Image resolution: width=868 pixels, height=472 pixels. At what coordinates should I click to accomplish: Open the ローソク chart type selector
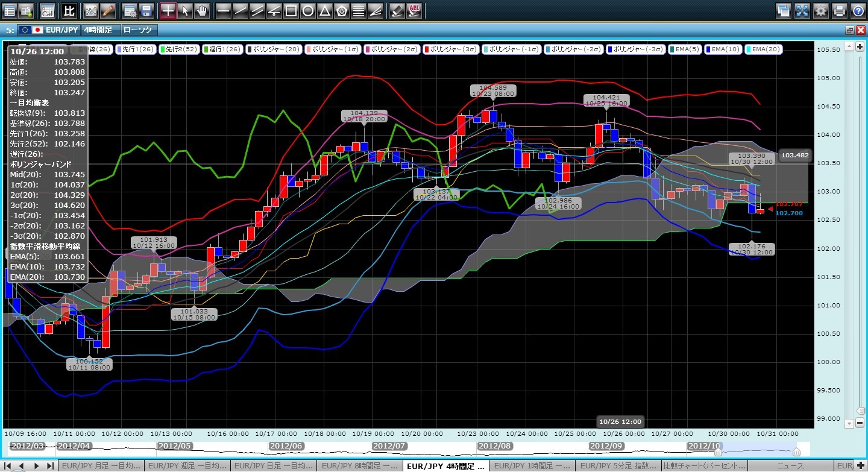139,30
